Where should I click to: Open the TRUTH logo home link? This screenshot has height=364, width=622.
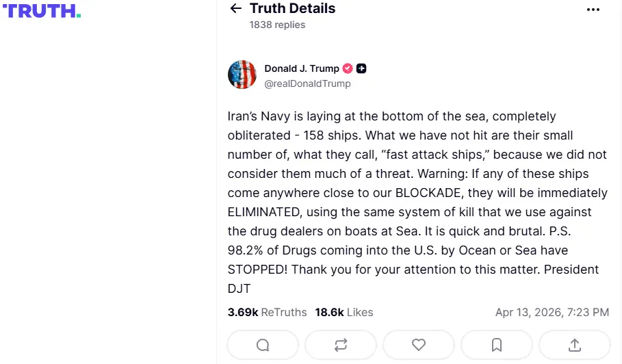(41, 11)
